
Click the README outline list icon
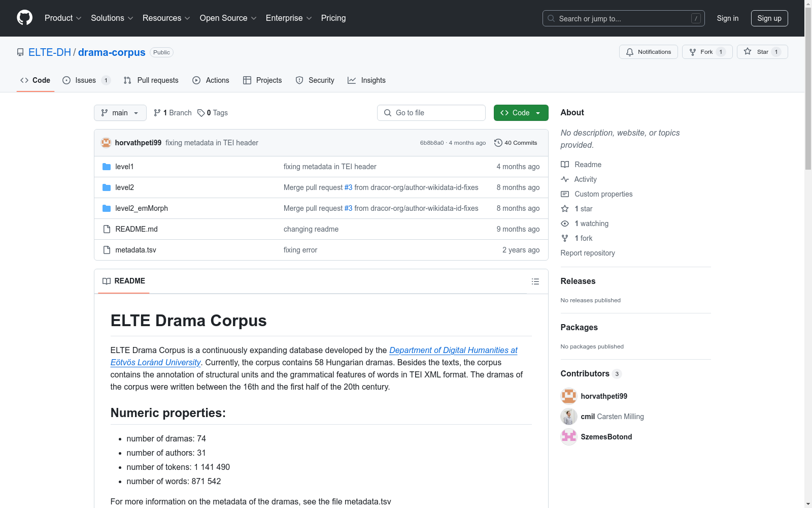tap(535, 281)
